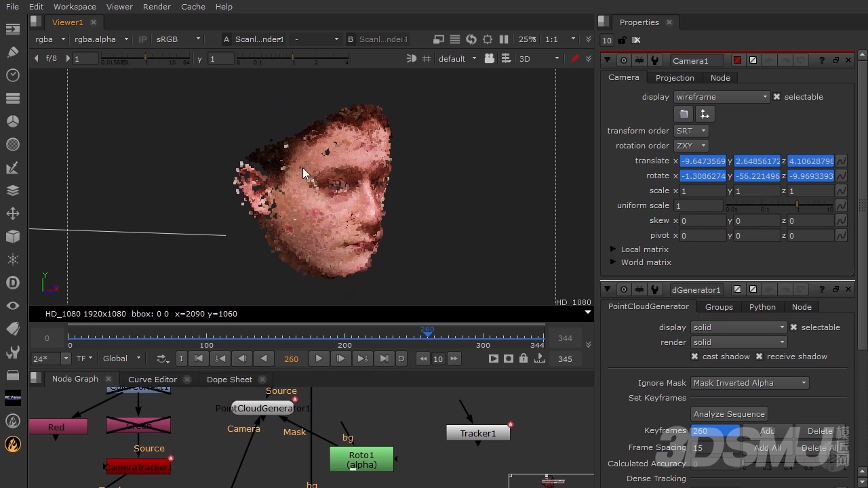Open Ignore Mask dropdown

tap(749, 383)
